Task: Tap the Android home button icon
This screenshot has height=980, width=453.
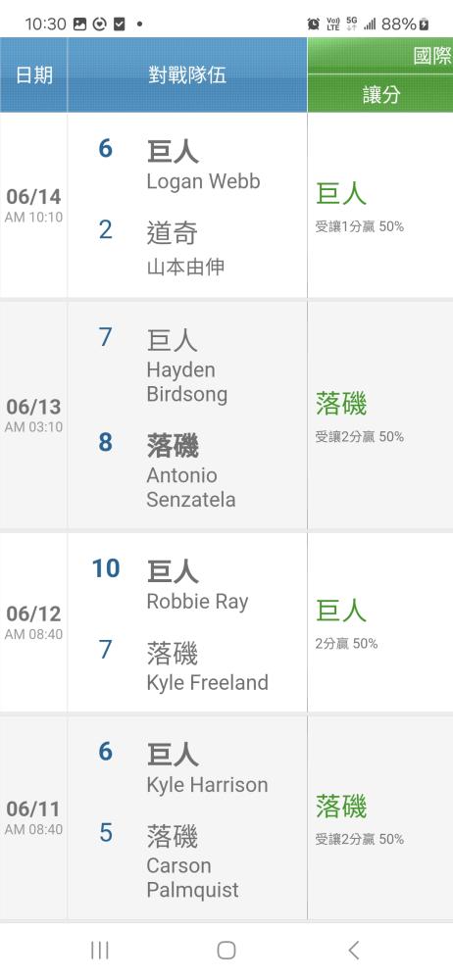Action: pos(226,951)
